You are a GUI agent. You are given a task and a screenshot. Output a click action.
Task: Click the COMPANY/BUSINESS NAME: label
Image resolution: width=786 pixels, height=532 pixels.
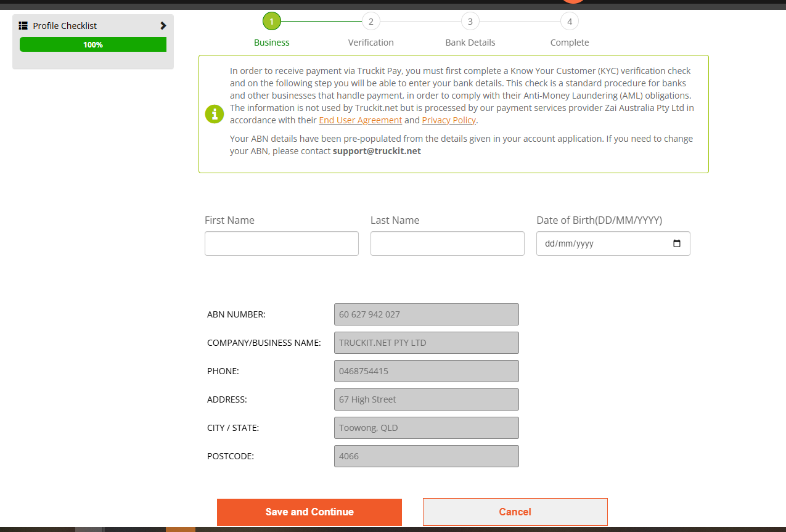coord(264,343)
